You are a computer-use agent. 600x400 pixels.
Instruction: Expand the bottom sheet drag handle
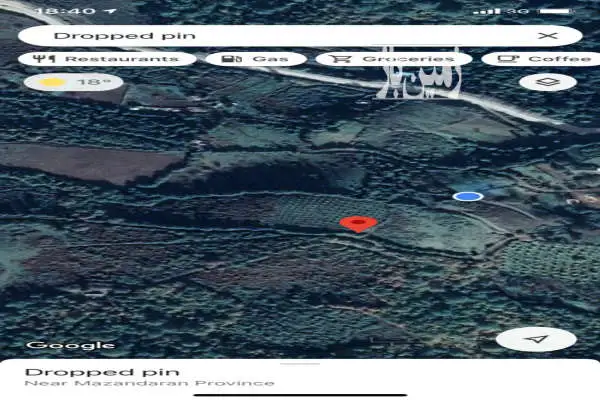click(x=300, y=364)
